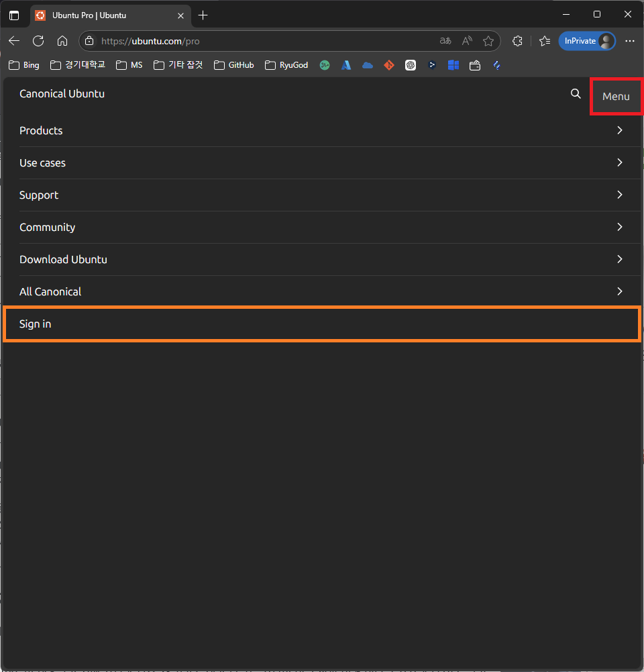Open the Bing bookmarks folder

pyautogui.click(x=24, y=65)
